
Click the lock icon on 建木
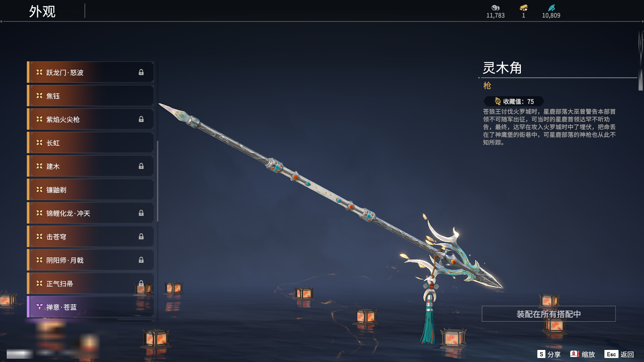point(141,166)
